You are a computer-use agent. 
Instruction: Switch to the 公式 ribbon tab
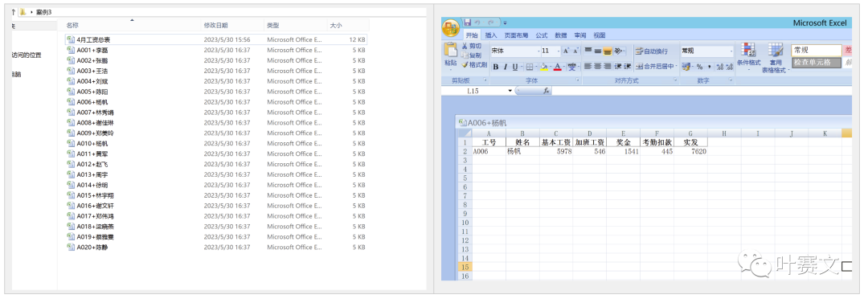[542, 35]
